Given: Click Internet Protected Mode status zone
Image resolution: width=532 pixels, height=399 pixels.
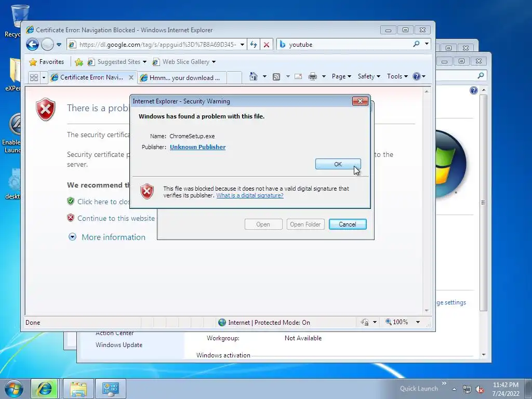Looking at the screenshot, I should tap(264, 322).
